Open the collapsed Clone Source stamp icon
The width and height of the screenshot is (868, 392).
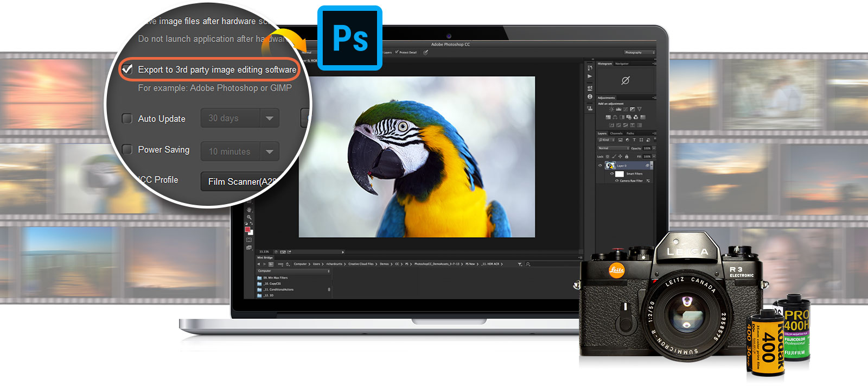coord(590,108)
